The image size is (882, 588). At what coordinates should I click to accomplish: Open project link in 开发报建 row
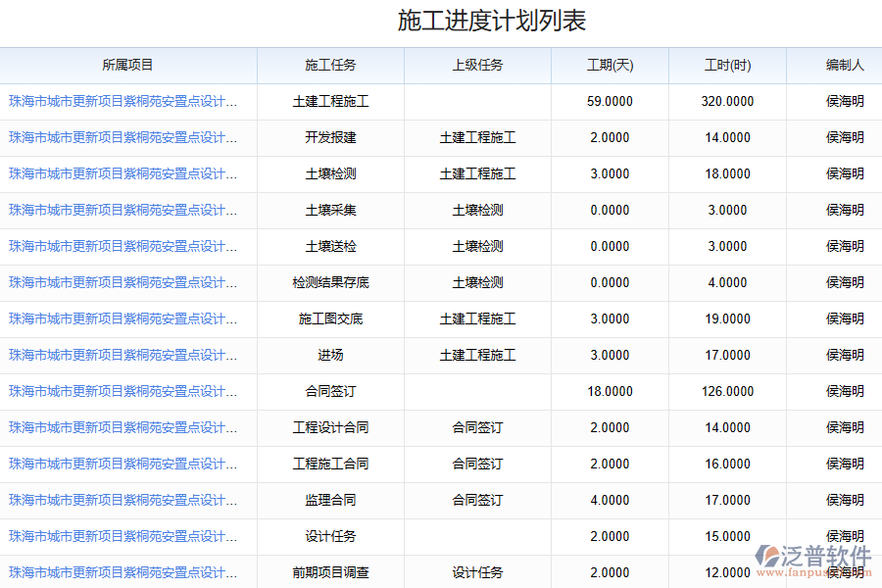pyautogui.click(x=122, y=138)
